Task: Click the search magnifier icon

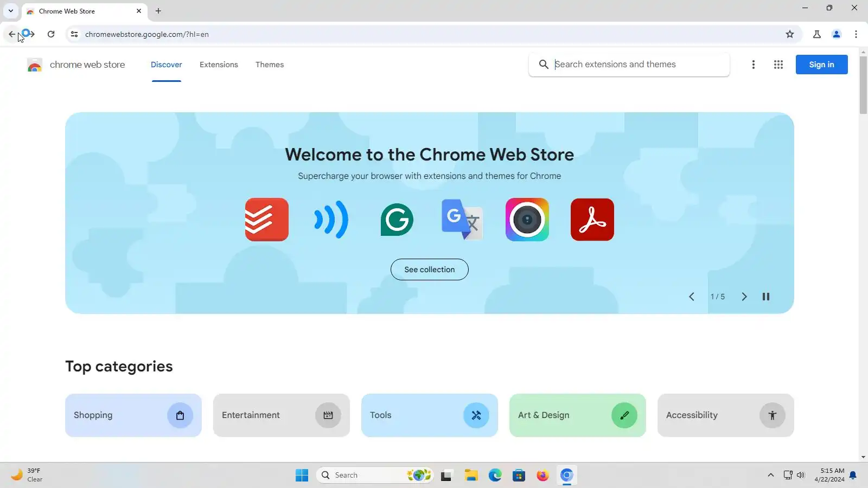Action: pyautogui.click(x=544, y=65)
